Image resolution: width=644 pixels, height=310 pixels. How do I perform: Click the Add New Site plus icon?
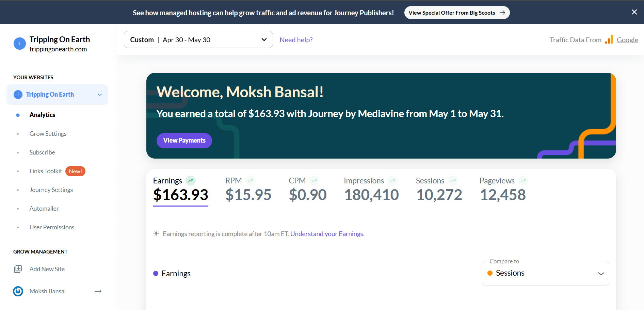[x=18, y=269]
